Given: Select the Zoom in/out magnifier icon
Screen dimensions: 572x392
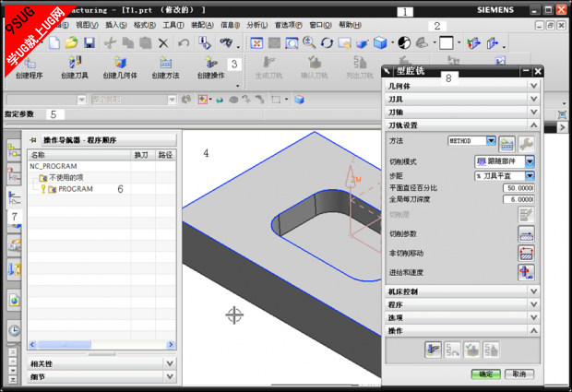Looking at the screenshot, I should (x=309, y=43).
